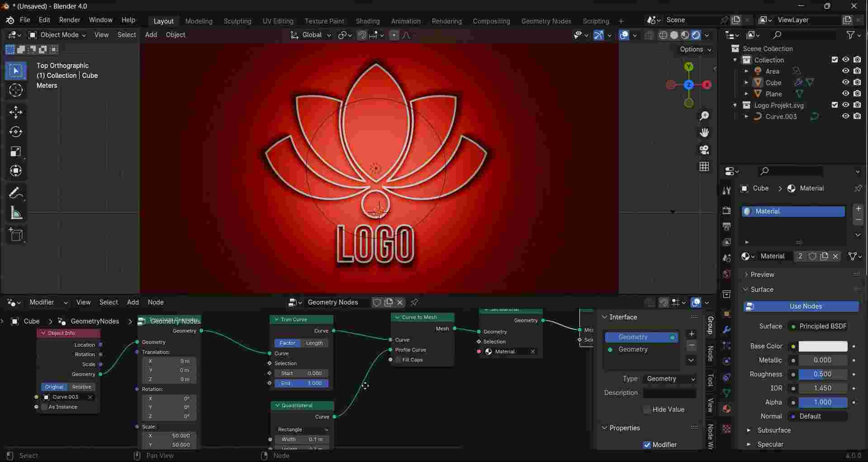Open the Global transform orientation dropdown
Viewport: 868px width, 462px height.
pos(310,35)
